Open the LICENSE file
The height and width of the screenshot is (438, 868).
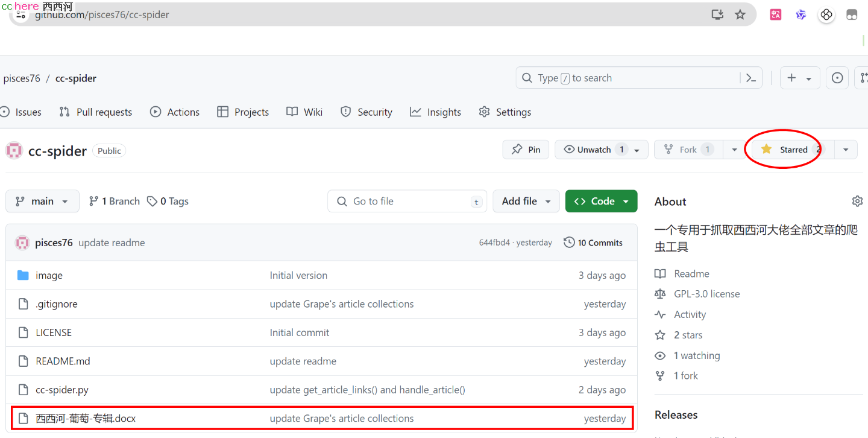tap(54, 332)
